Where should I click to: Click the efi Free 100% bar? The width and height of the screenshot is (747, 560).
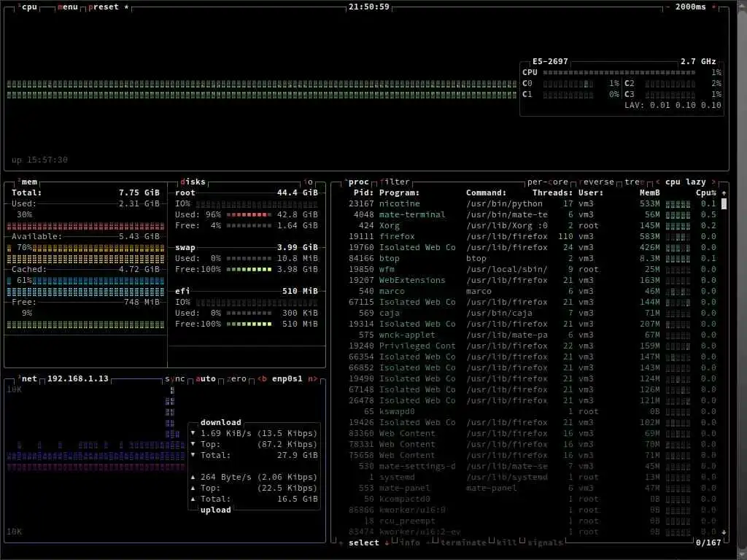click(x=249, y=324)
